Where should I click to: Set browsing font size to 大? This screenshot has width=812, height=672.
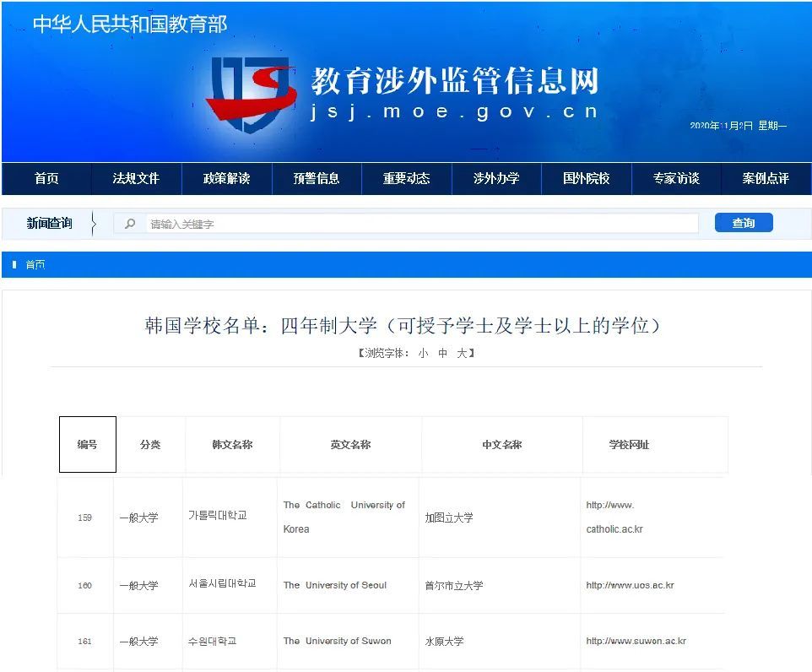[x=462, y=354]
